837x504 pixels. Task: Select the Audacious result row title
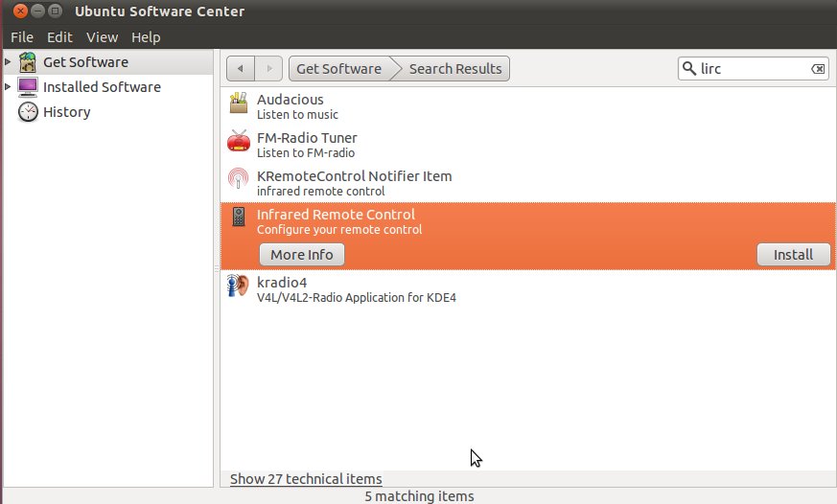point(290,100)
